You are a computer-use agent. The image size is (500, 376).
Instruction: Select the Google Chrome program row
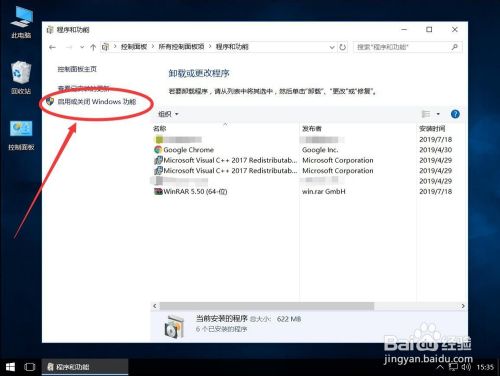pos(308,150)
